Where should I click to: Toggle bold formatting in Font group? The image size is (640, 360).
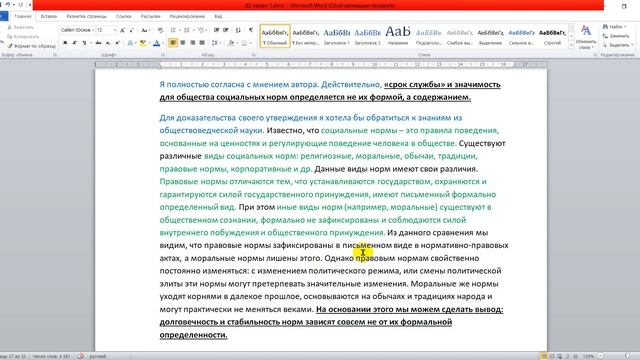click(x=65, y=43)
